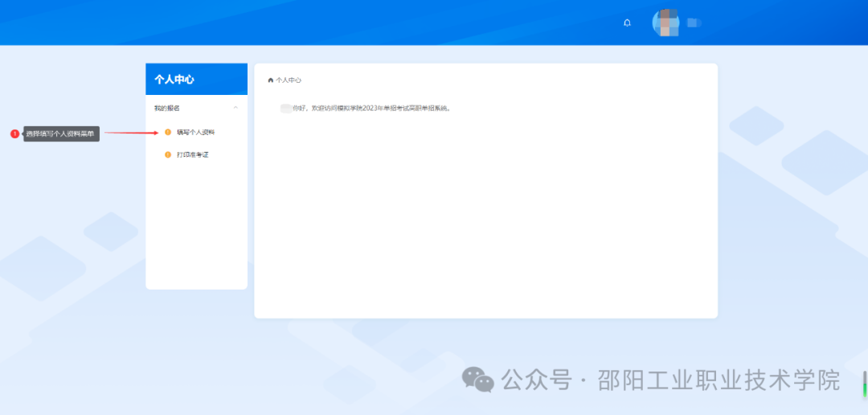Viewport: 868px width, 415px height.
Task: Click the 个人中心 breadcrumb text
Action: 289,80
